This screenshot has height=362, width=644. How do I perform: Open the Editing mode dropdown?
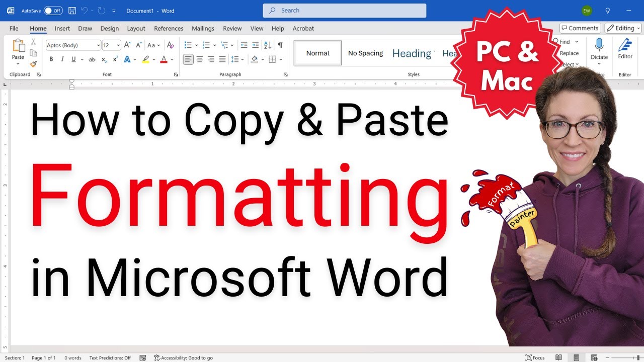click(623, 28)
